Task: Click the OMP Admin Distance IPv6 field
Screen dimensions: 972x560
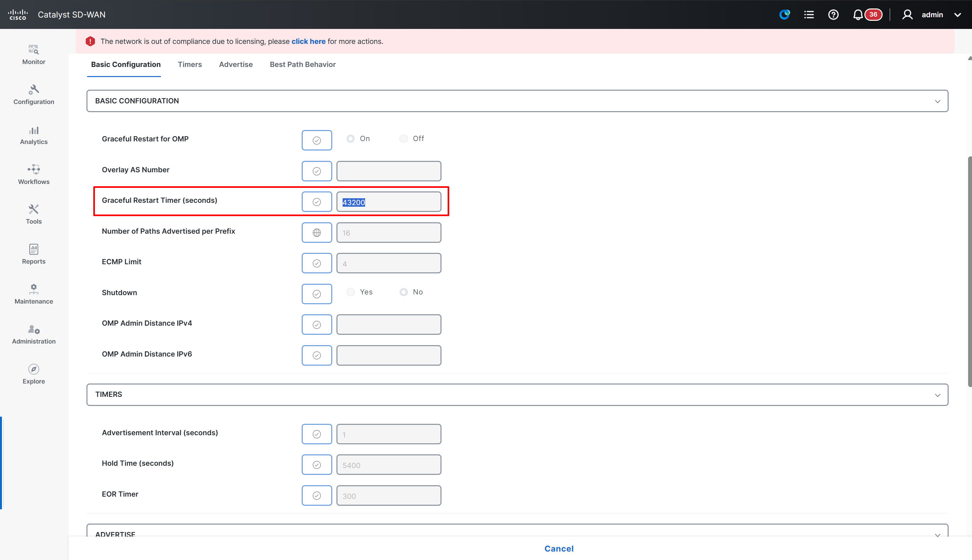Action: point(388,355)
